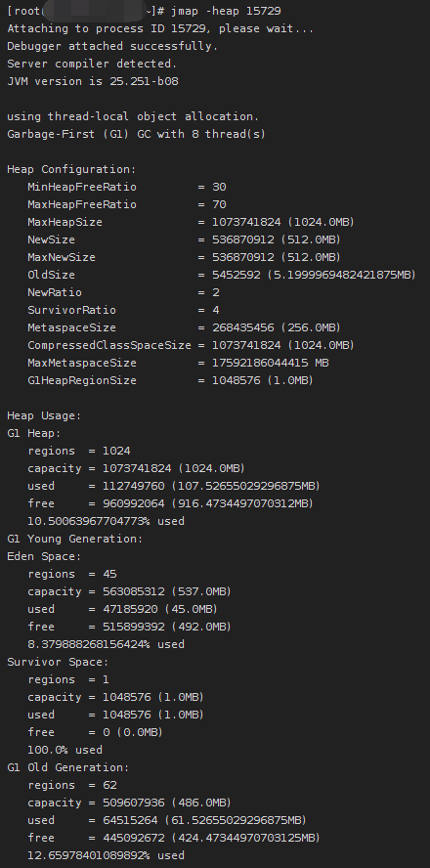Select the MaxHeapSize value 1073741824
The height and width of the screenshot is (868, 430).
click(x=247, y=222)
